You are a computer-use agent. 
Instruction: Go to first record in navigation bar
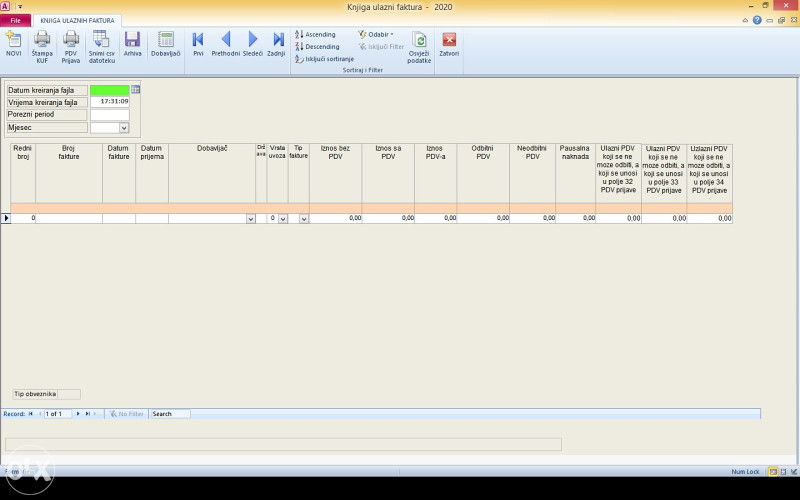coord(31,414)
